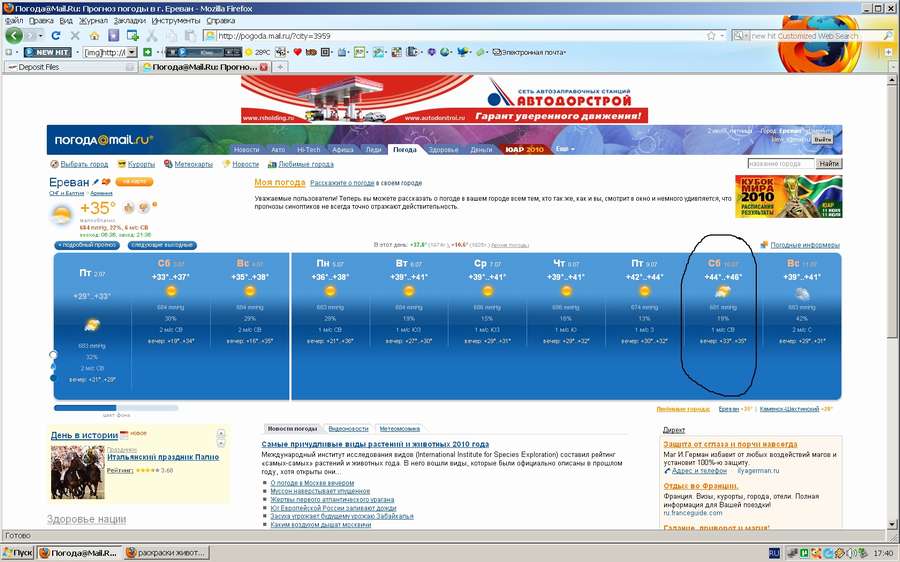This screenshot has width=900, height=562.
Task: Open the Курорты link
Action: (140, 164)
